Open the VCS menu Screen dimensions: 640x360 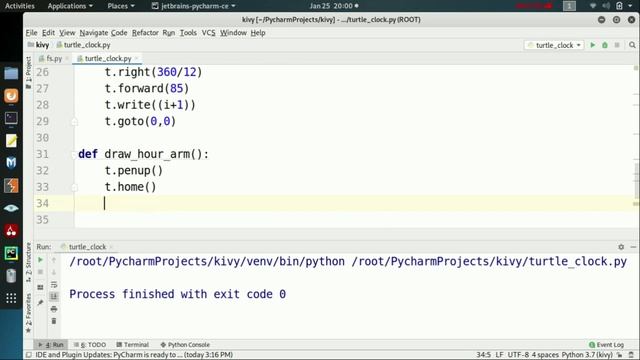pyautogui.click(x=208, y=33)
